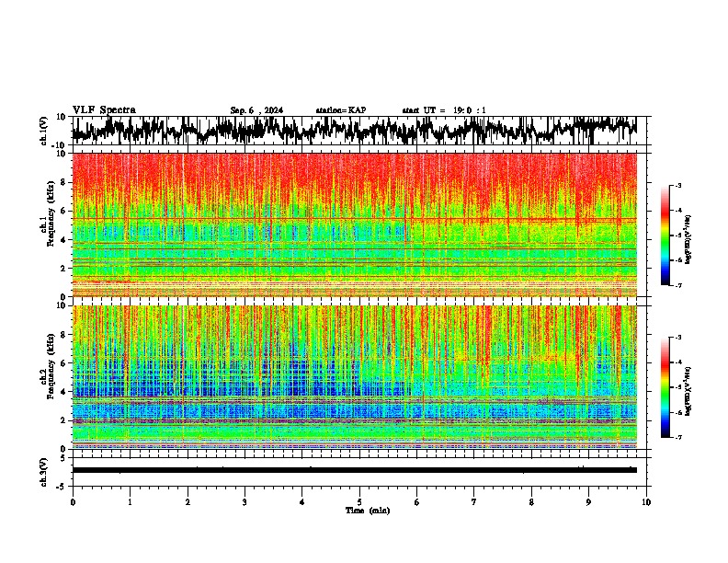Click time axis tick label "10"
The image size is (728, 563).
click(646, 502)
